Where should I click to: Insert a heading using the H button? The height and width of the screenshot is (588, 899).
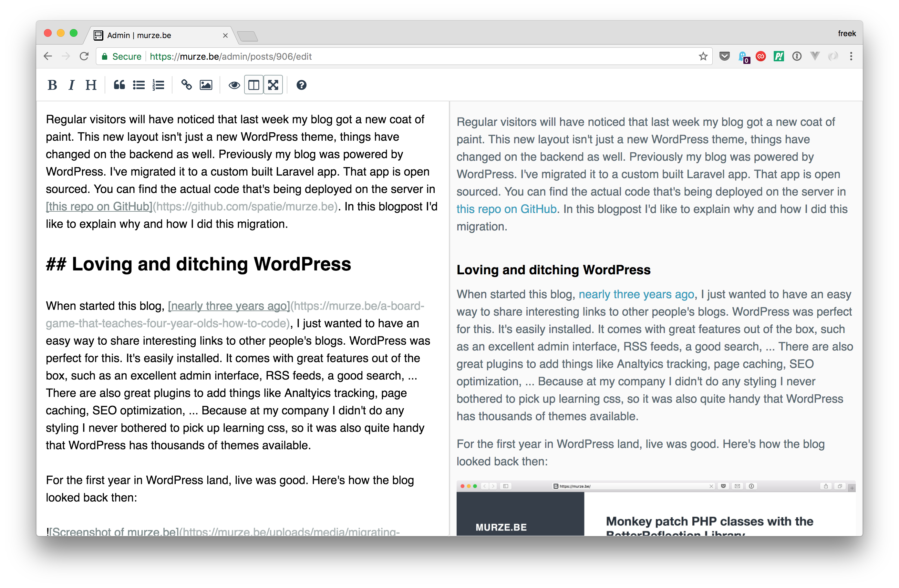click(x=91, y=85)
